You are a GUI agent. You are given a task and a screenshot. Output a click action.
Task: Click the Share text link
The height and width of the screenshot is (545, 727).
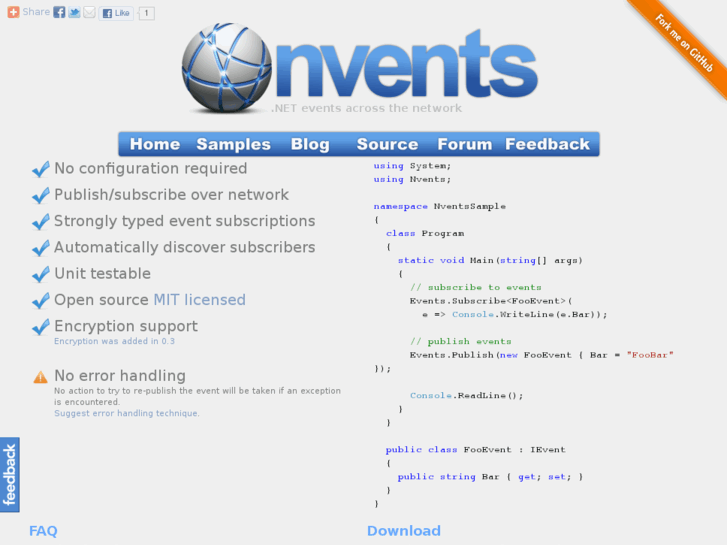click(x=36, y=12)
